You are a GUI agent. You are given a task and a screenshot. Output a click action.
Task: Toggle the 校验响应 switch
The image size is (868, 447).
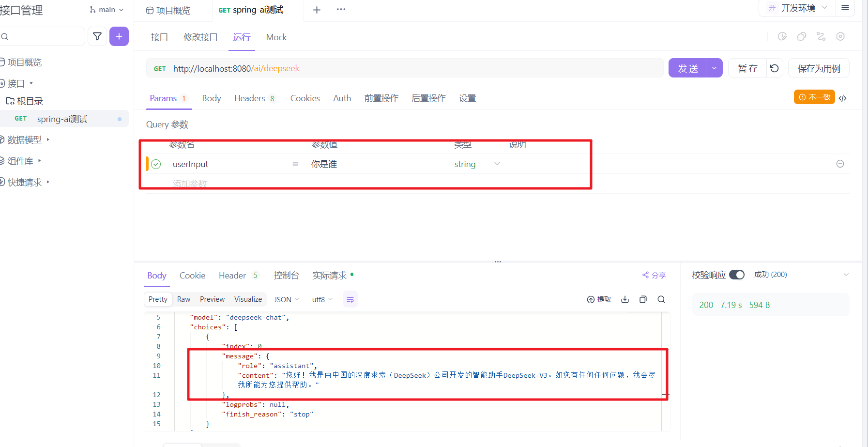(x=737, y=275)
